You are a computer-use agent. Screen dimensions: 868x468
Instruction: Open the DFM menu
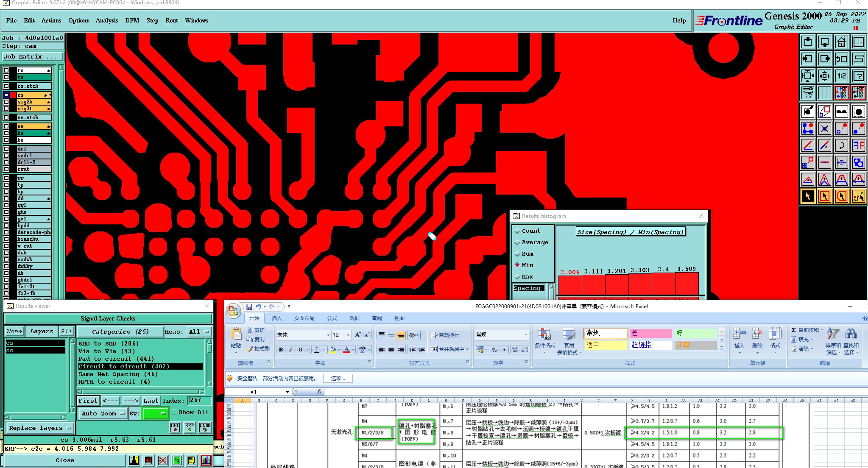point(132,20)
